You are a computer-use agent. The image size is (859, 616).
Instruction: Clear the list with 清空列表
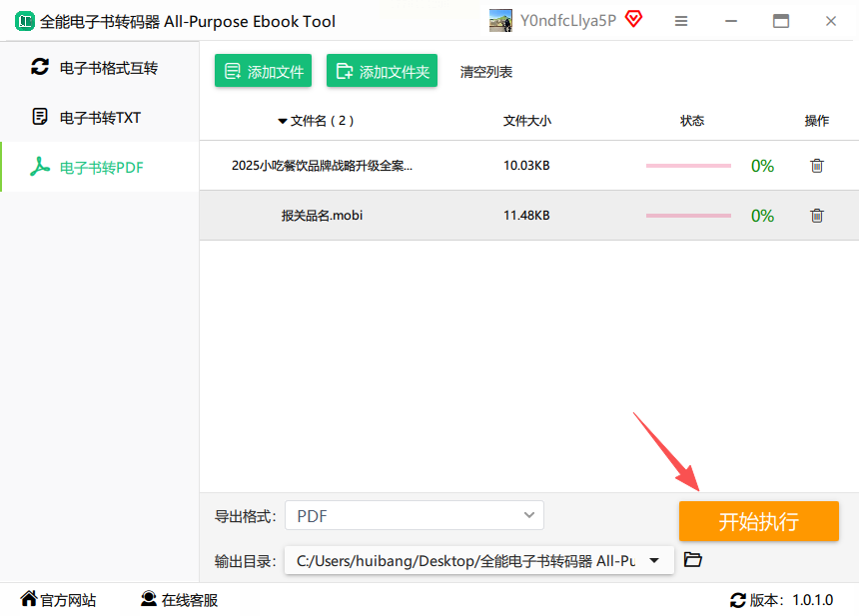(x=485, y=72)
